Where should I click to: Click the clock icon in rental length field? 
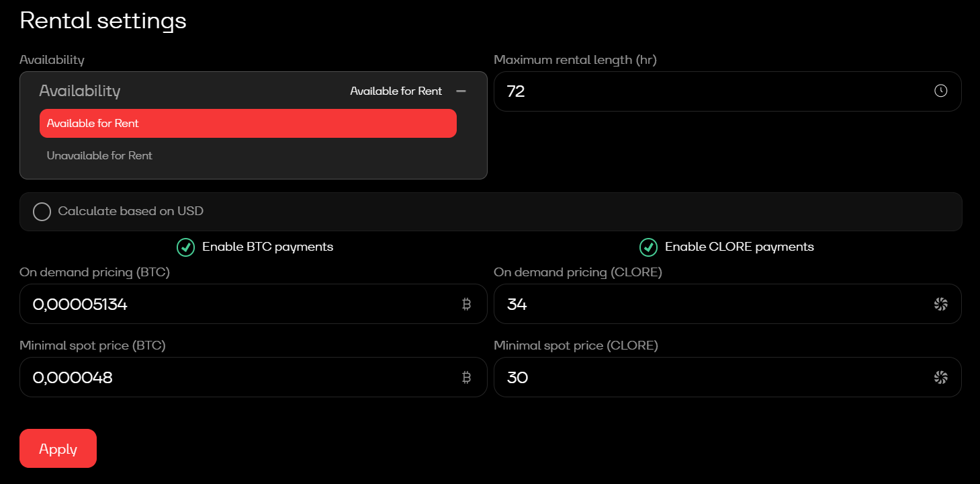coord(940,91)
